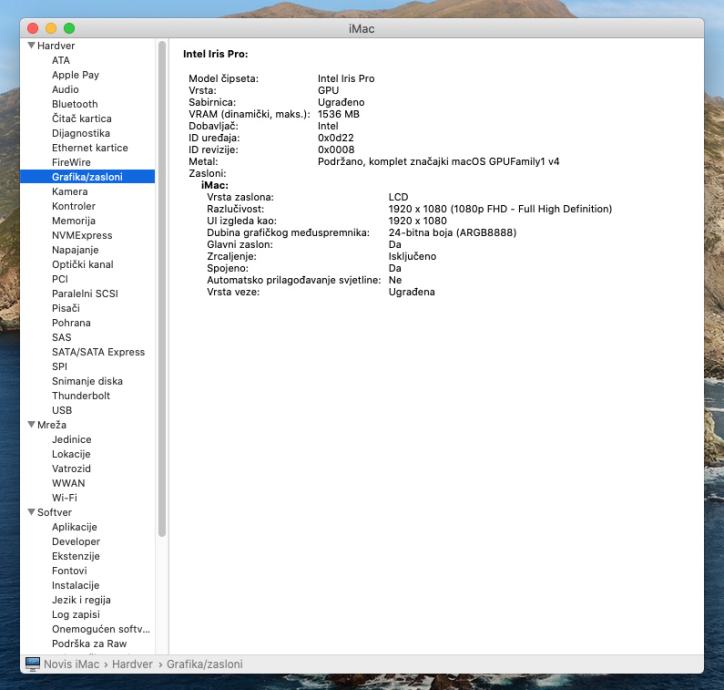Viewport: 724px width, 690px height.
Task: Select the highlighted Grafika/zasloni sidebar row
Action: [x=87, y=176]
